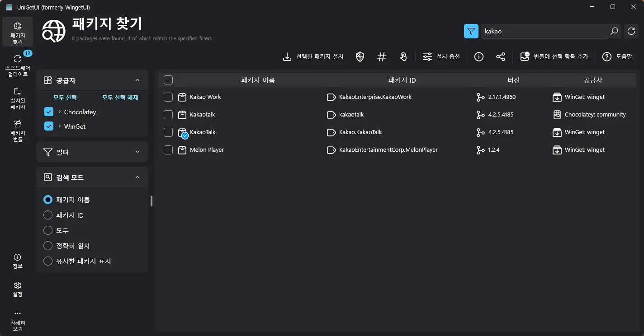Sort by 버전 column header
The image size is (644, 336).
point(513,80)
